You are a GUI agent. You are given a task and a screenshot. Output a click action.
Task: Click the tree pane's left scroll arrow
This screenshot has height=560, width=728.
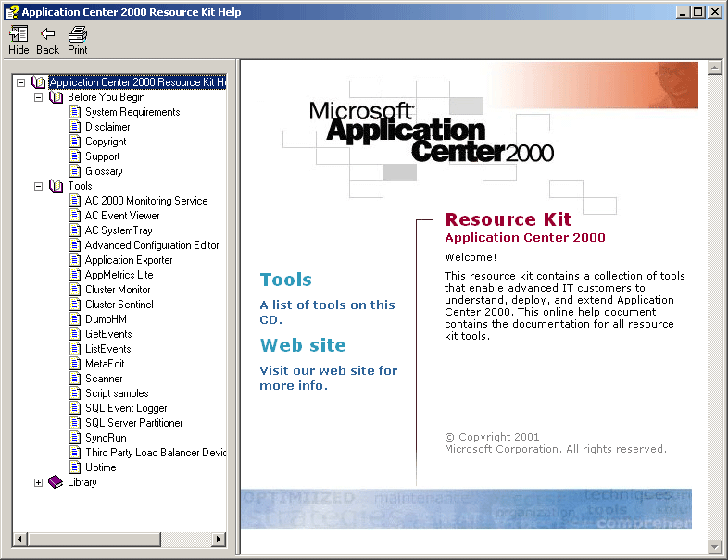pyautogui.click(x=19, y=539)
